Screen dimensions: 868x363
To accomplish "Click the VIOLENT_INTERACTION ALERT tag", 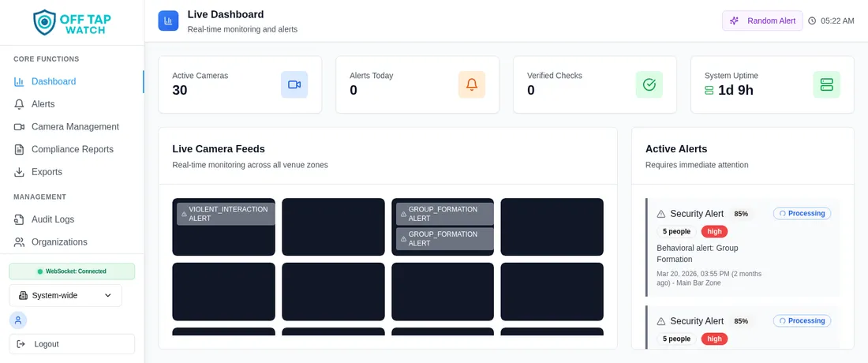I will tap(226, 214).
